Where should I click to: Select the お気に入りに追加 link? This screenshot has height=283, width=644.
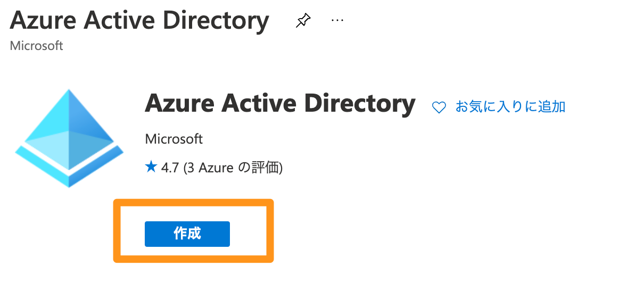click(x=510, y=107)
